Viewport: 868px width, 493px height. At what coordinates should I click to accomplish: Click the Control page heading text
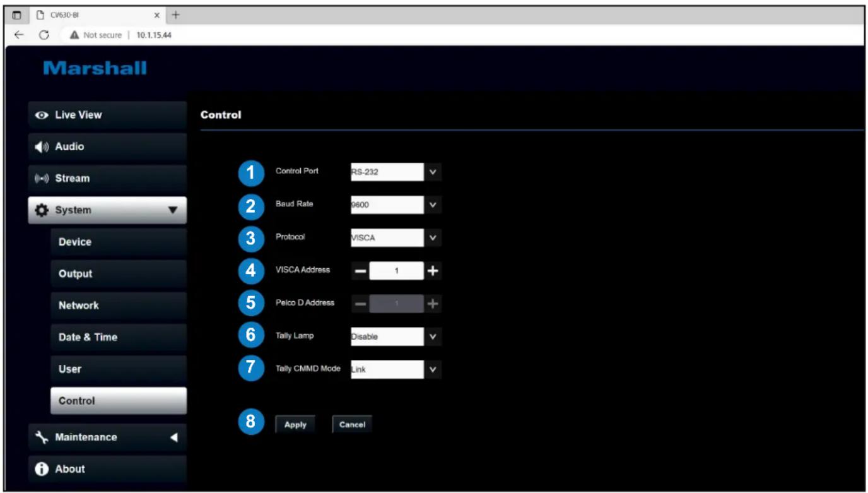tap(221, 115)
